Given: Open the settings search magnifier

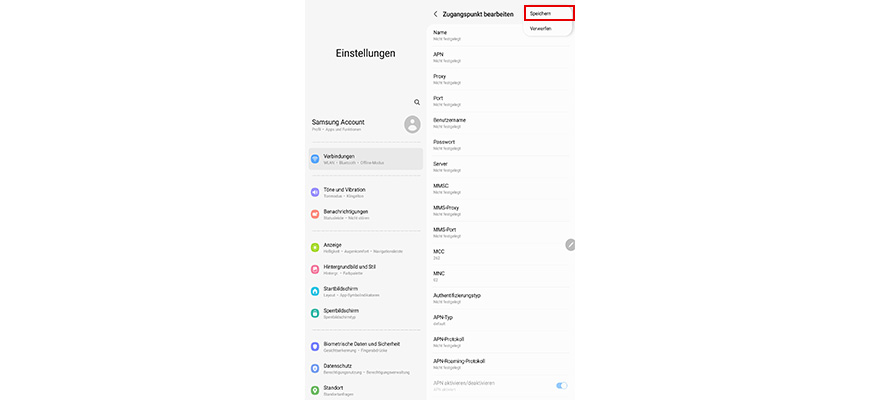Looking at the screenshot, I should [417, 103].
